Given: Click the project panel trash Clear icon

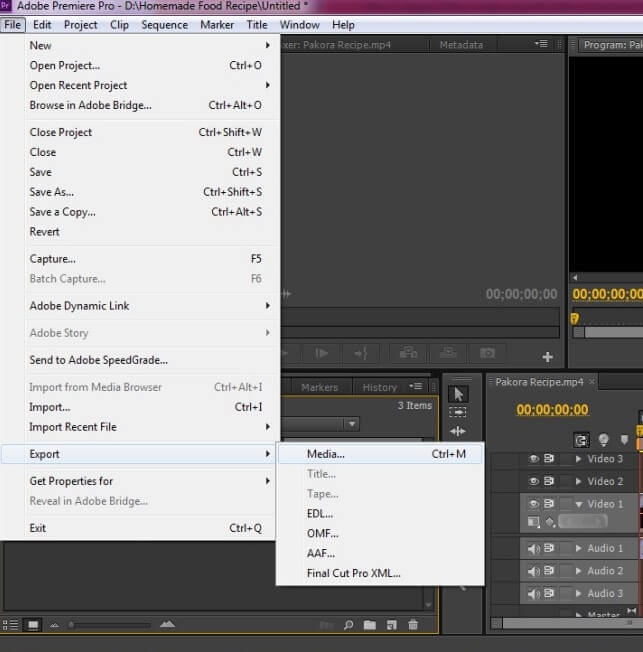Looking at the screenshot, I should coord(413,625).
